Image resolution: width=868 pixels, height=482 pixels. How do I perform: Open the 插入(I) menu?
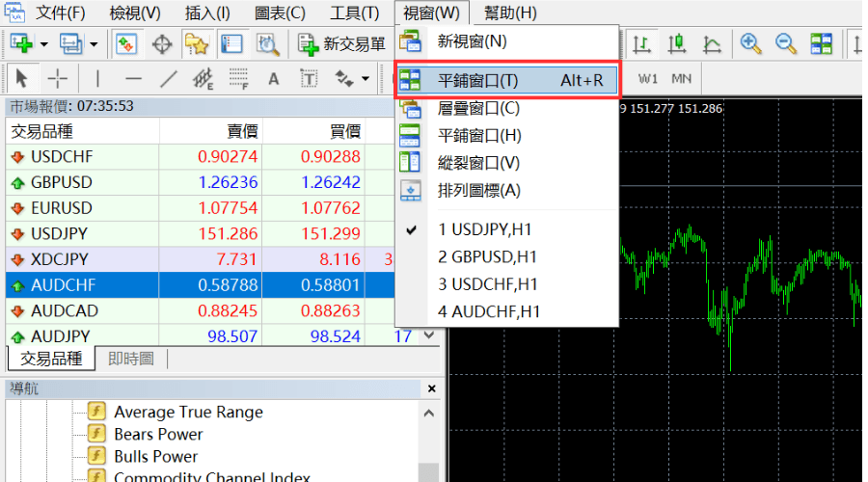click(207, 13)
